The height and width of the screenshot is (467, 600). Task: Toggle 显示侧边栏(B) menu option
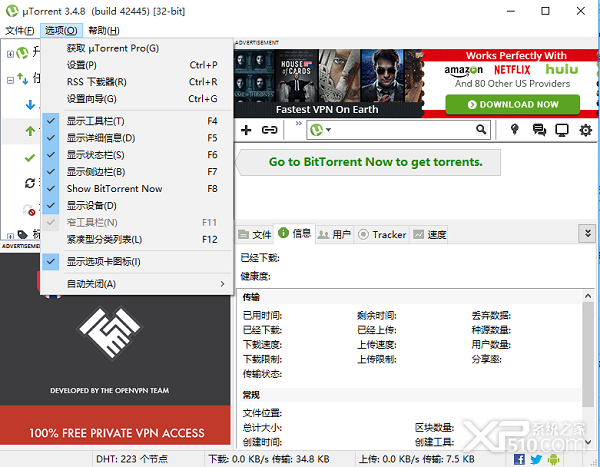[x=137, y=171]
